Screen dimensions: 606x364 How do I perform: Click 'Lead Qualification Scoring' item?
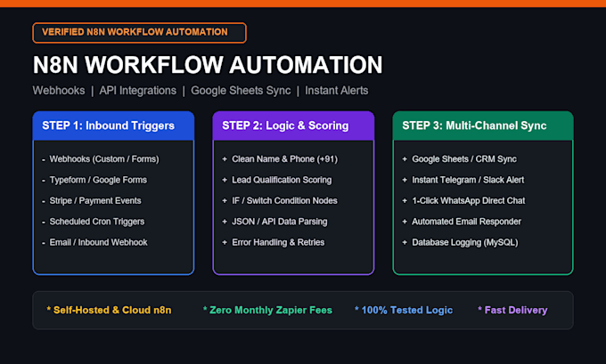tap(282, 181)
